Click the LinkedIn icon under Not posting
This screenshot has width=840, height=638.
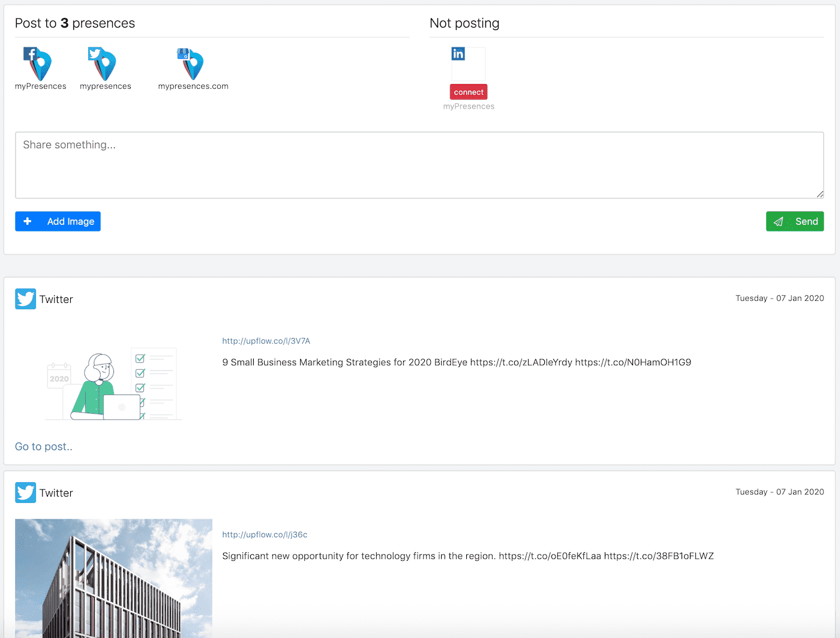[458, 54]
